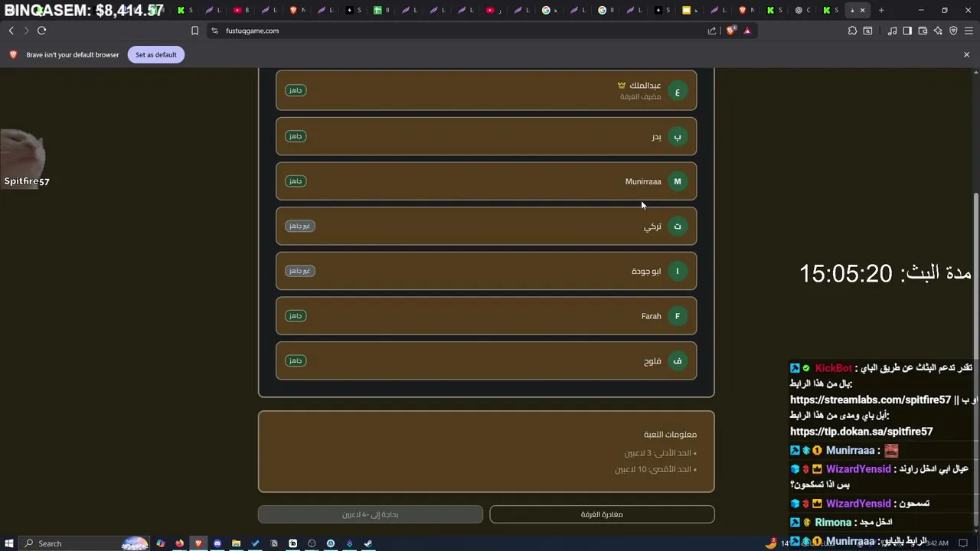Click the تركي player avatar circle
This screenshot has width=980, height=551.
[x=678, y=226]
